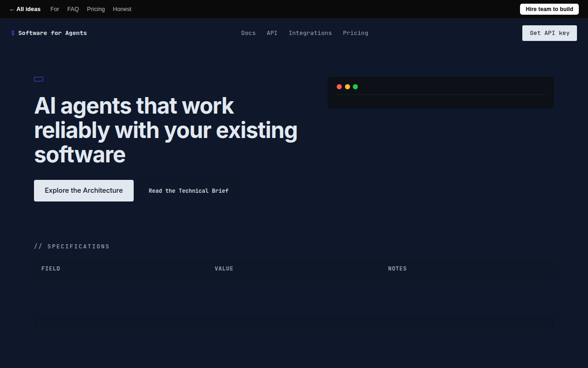
Task: Click Explore the Architecture button
Action: tap(84, 190)
